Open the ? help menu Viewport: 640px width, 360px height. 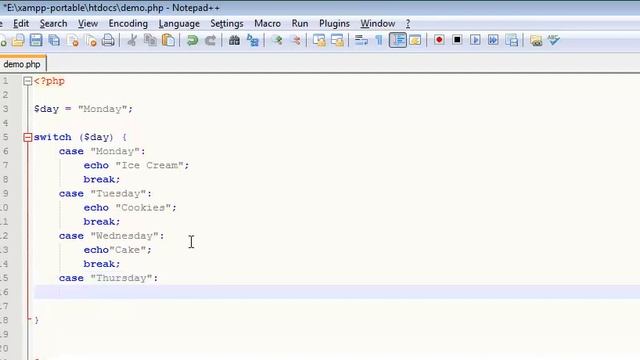coord(407,23)
